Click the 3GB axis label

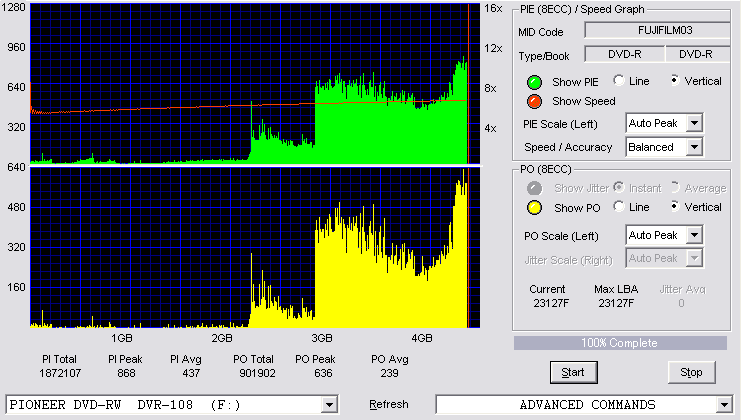tap(322, 338)
